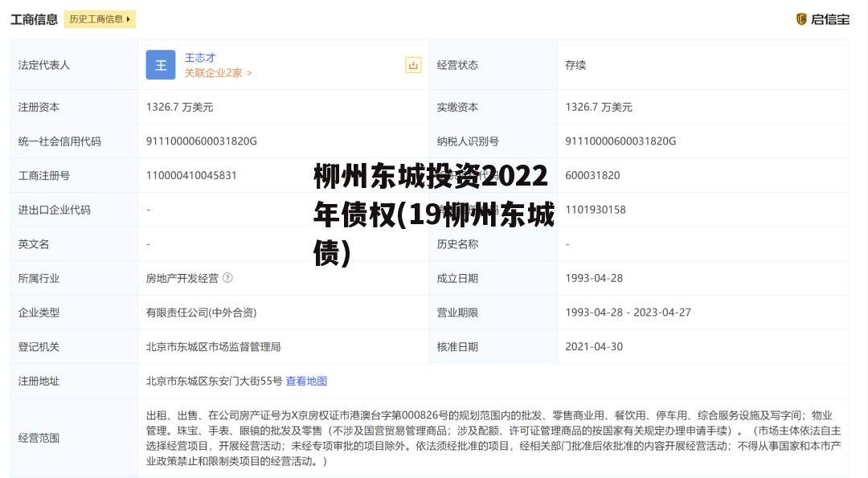Click the 登记机关 value 北京市东城区市场监督管理局

click(x=213, y=347)
